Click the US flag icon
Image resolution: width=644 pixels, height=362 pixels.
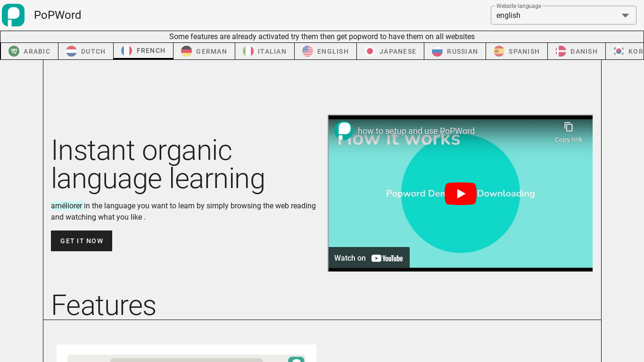307,51
